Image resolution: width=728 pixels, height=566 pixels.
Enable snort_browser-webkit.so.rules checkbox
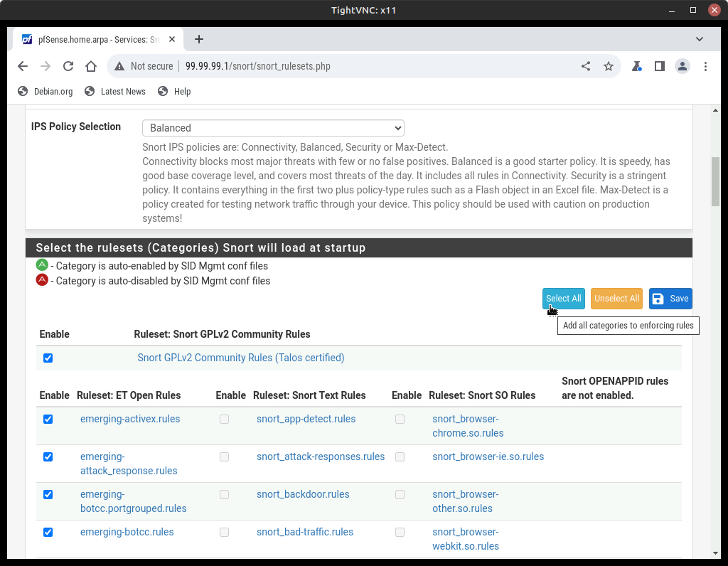click(x=400, y=532)
